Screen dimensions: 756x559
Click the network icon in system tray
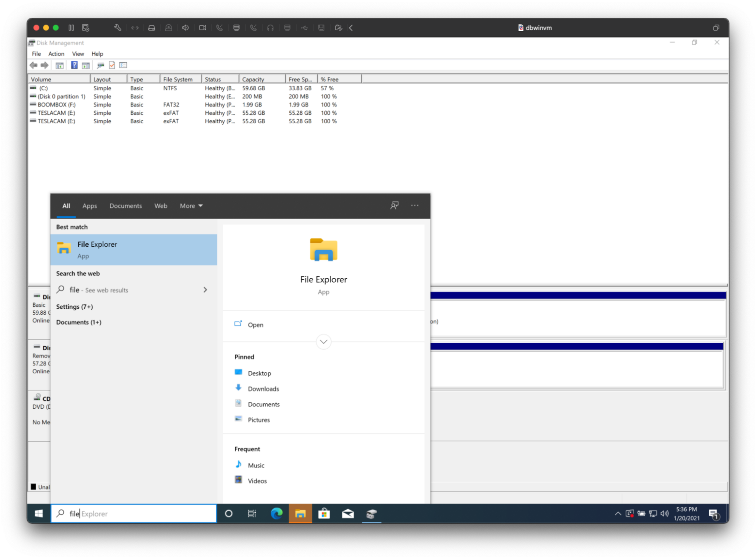653,513
